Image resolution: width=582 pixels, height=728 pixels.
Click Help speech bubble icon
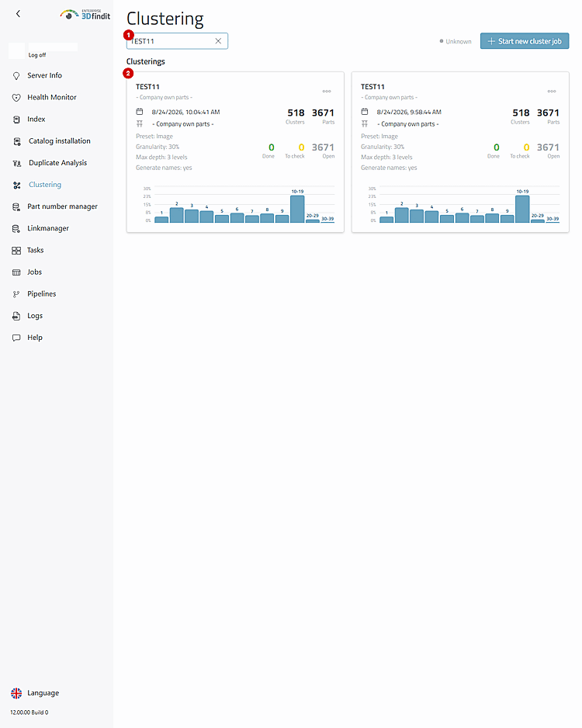[x=16, y=338]
